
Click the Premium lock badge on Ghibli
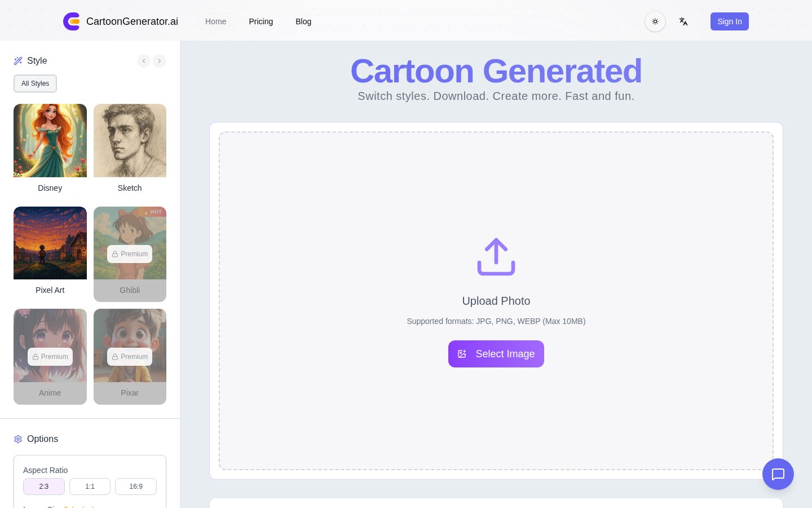(130, 254)
